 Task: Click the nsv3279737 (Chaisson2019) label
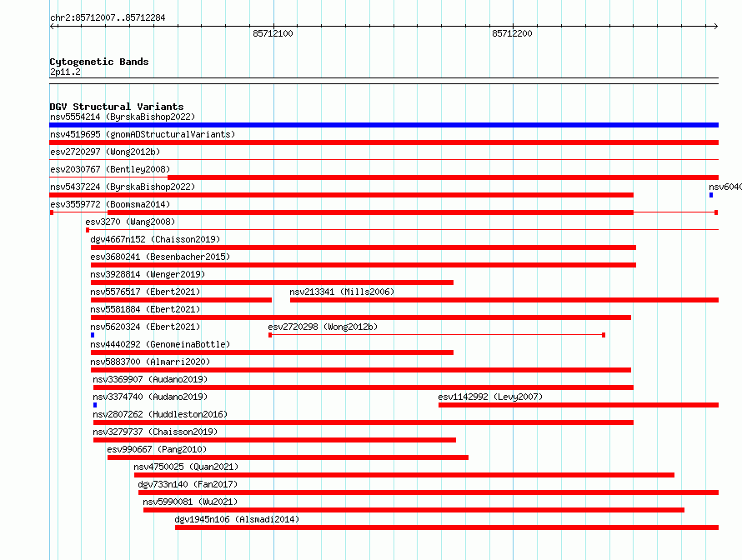pos(155,432)
